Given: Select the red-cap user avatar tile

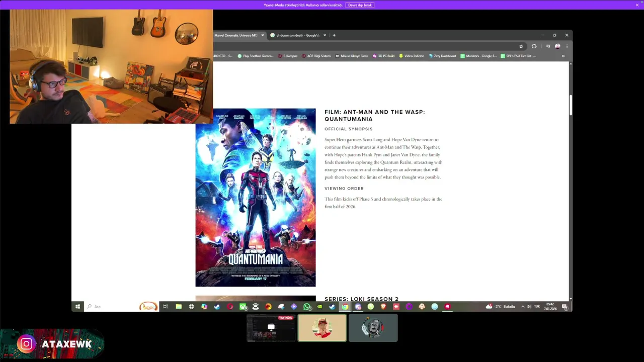Looking at the screenshot, I should click(x=322, y=328).
